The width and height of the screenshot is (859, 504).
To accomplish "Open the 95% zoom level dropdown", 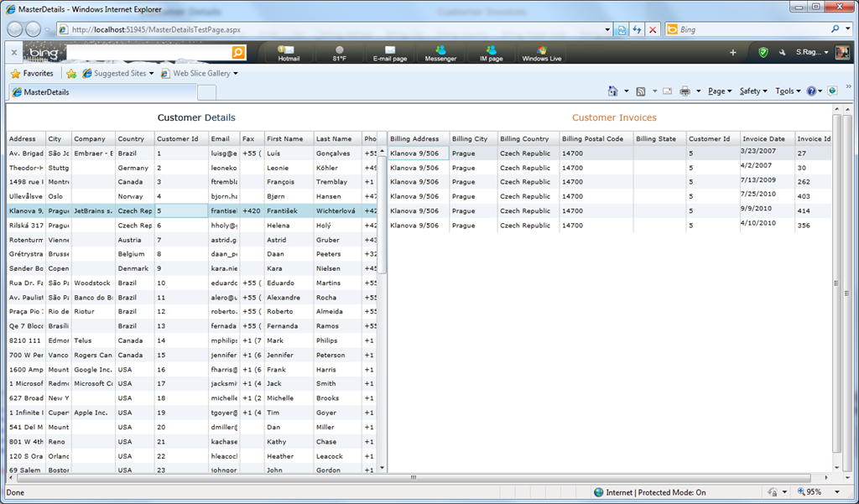I will pos(836,492).
